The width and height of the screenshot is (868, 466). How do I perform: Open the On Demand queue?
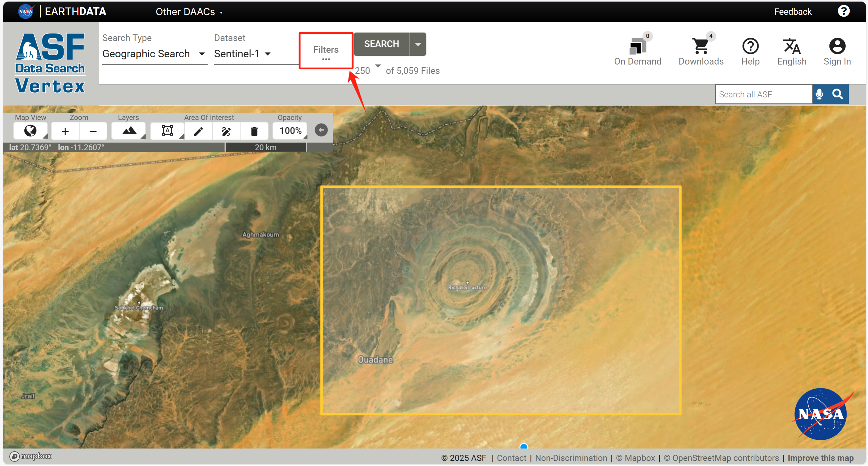tap(638, 52)
